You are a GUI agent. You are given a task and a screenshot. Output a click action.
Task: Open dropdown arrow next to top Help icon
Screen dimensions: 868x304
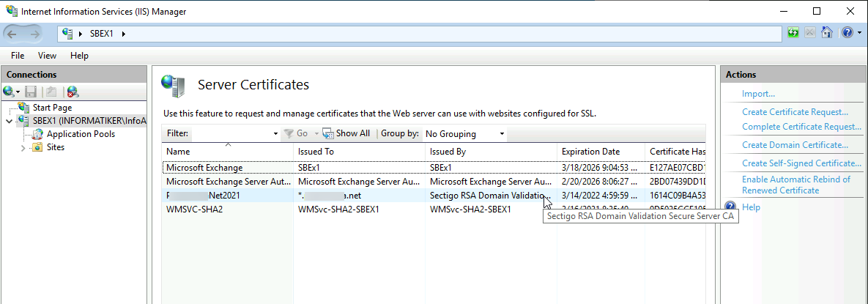click(x=860, y=33)
